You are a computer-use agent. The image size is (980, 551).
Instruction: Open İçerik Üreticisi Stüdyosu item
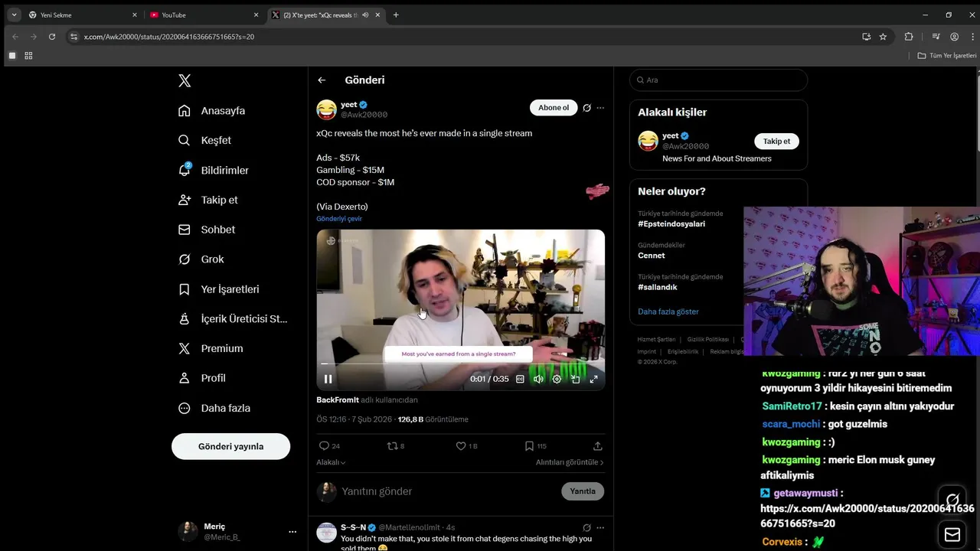[233, 318]
